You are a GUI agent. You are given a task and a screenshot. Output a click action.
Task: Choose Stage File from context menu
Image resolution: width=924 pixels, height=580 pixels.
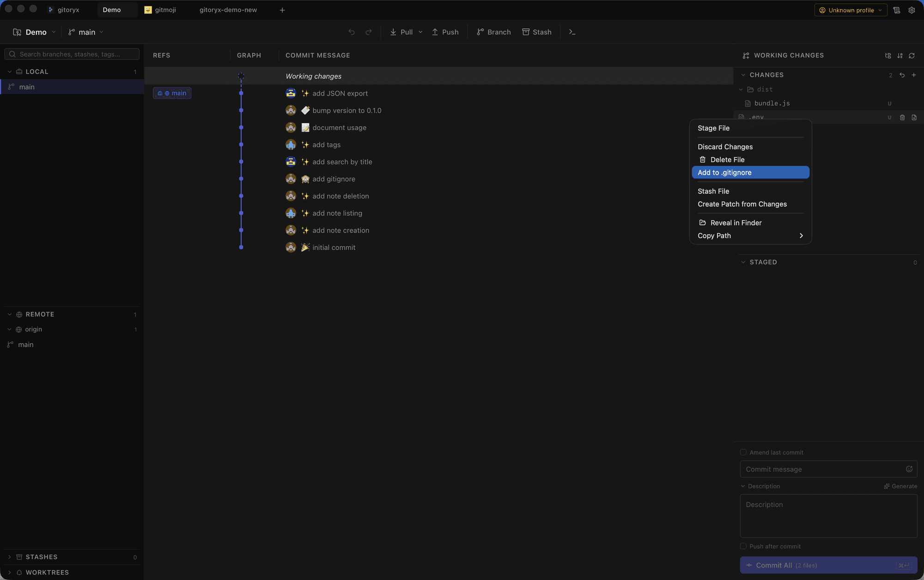pyautogui.click(x=750, y=128)
